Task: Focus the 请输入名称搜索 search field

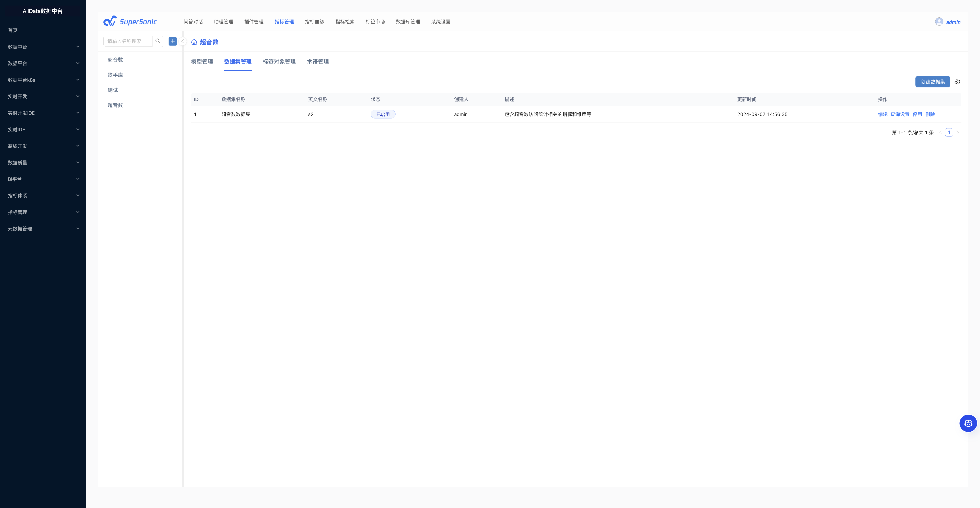Action: click(x=128, y=41)
